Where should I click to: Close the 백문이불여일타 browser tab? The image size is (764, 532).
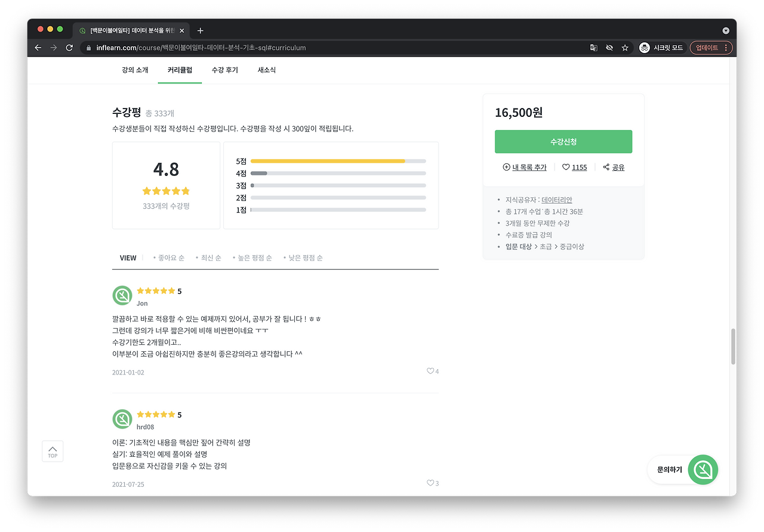tap(181, 30)
